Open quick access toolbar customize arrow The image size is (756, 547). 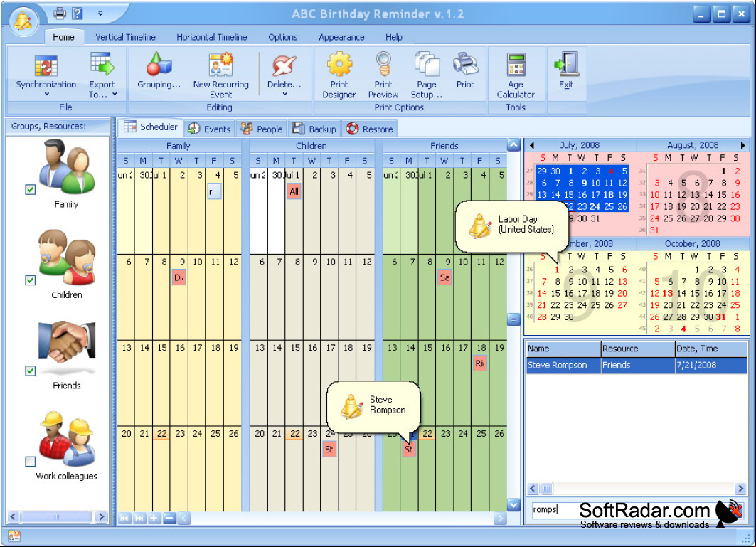click(x=100, y=13)
